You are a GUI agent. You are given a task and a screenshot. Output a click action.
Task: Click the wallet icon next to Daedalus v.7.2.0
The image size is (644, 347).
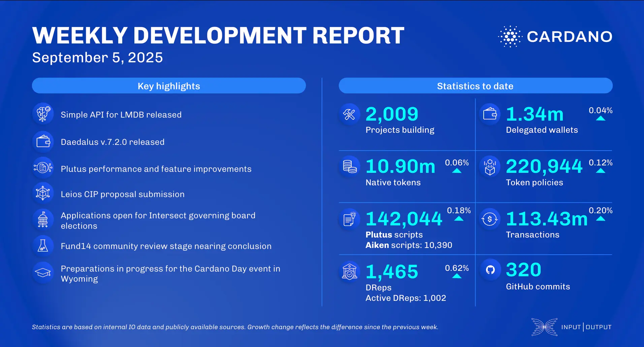tap(43, 141)
